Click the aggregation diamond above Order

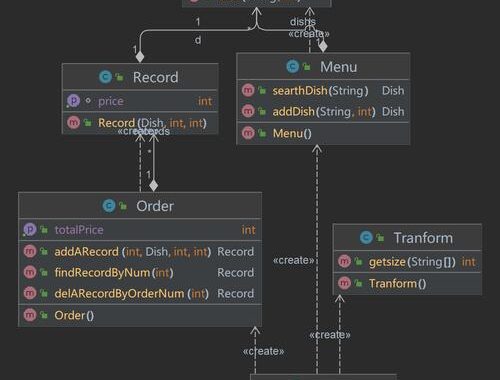153,185
